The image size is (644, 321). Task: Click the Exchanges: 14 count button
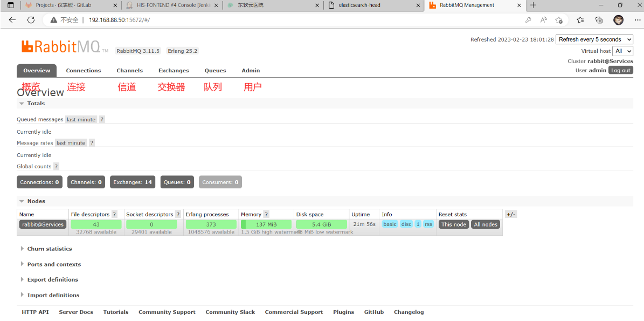tap(133, 182)
